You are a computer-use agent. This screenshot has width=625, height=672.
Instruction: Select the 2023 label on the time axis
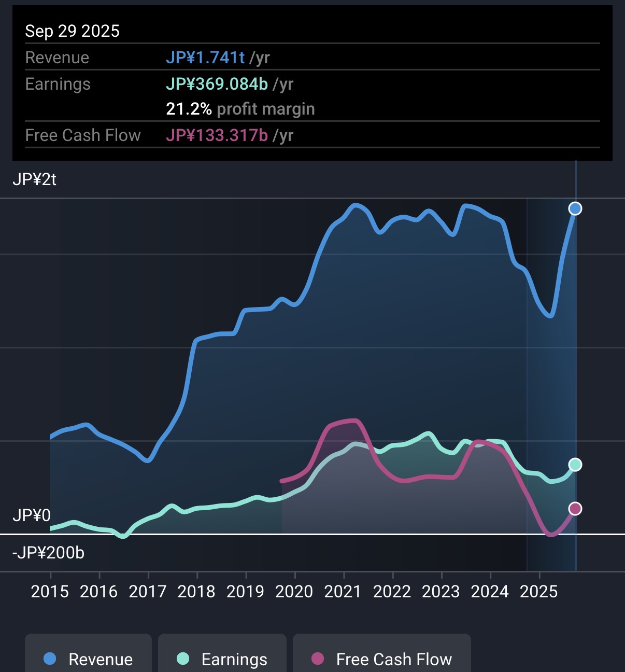(x=441, y=592)
